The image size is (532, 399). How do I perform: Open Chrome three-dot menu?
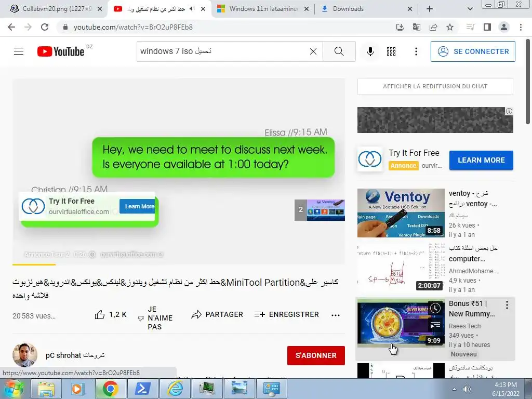click(521, 27)
